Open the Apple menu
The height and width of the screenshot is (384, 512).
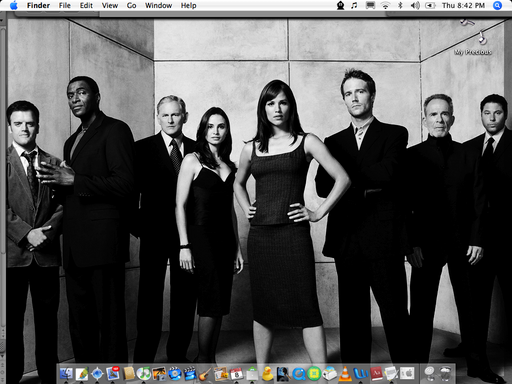(14, 5)
